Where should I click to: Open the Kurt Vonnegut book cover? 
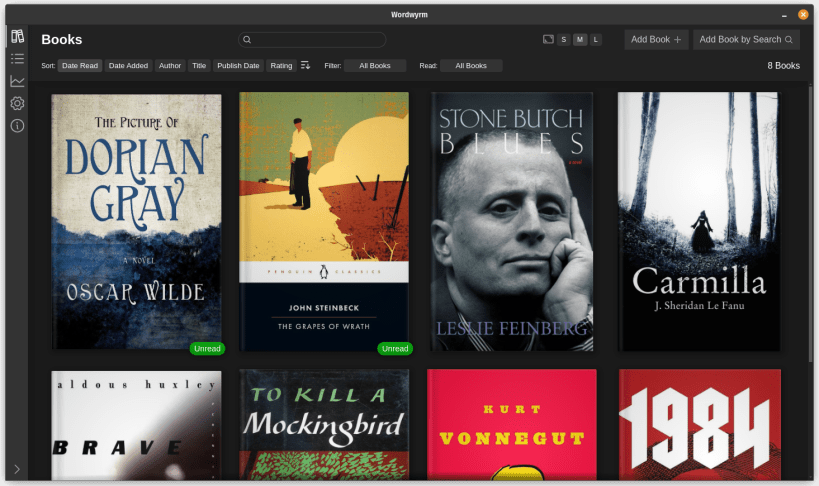pos(512,425)
